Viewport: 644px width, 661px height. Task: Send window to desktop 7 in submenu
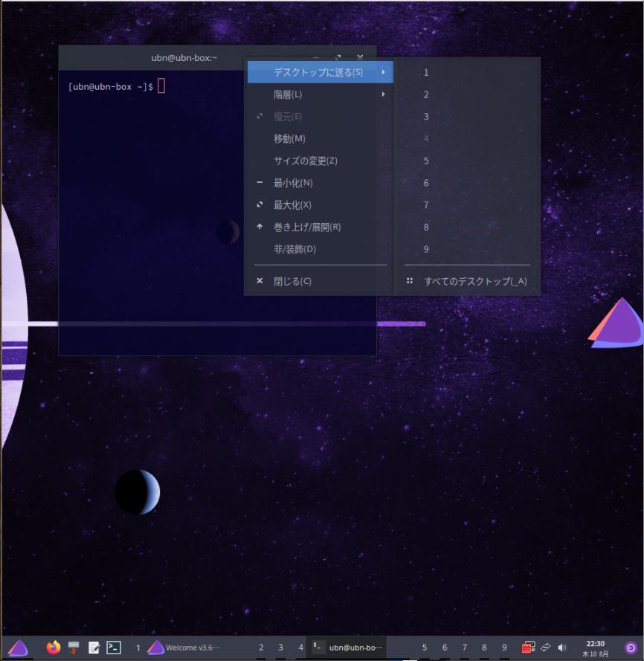click(467, 205)
